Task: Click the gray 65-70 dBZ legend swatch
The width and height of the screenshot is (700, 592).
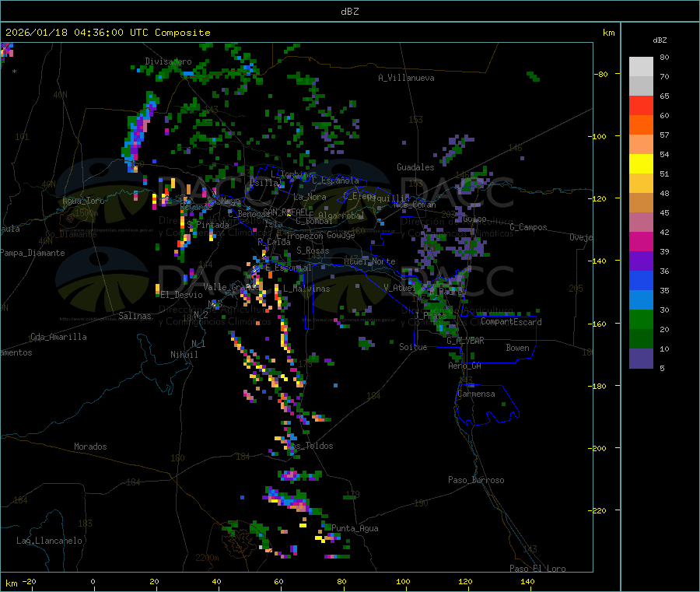Action: tap(641, 86)
